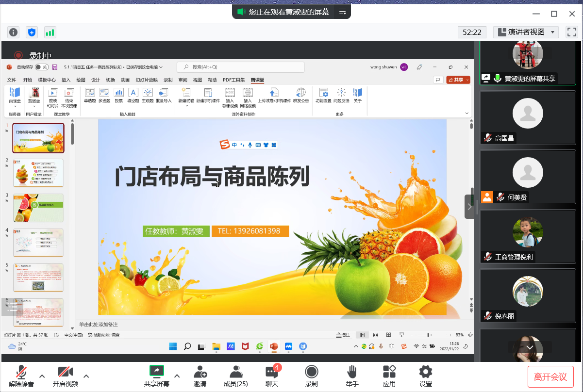The image size is (583, 392).
Task: Click the green network signal status icon
Action: pyautogui.click(x=50, y=33)
